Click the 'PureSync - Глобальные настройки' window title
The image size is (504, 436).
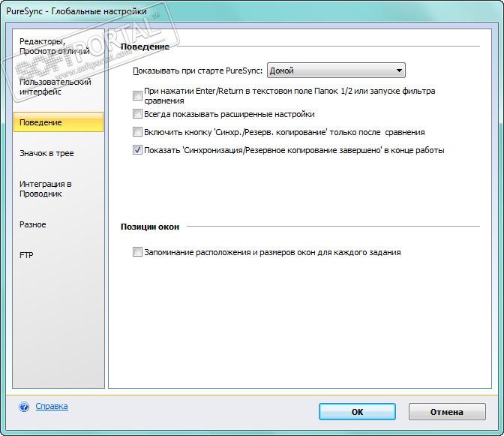[x=76, y=11]
